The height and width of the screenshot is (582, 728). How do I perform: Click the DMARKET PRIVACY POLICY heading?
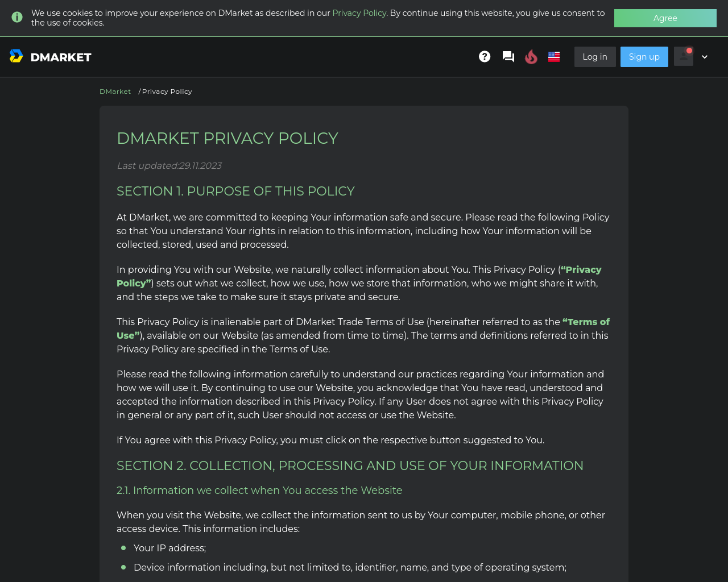tap(227, 138)
